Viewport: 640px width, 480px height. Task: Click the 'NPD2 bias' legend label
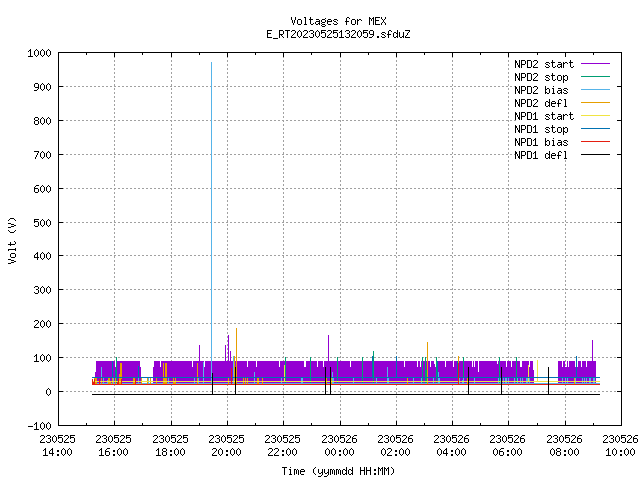(x=541, y=90)
